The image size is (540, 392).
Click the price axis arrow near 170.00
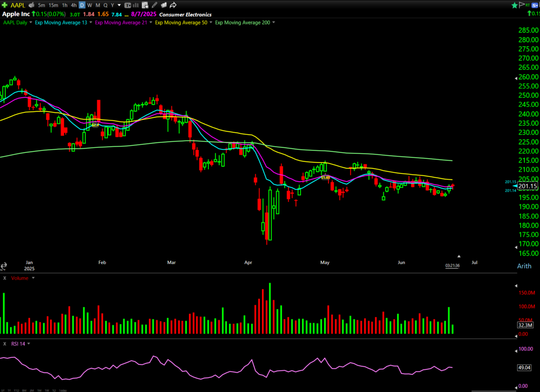pos(516,247)
